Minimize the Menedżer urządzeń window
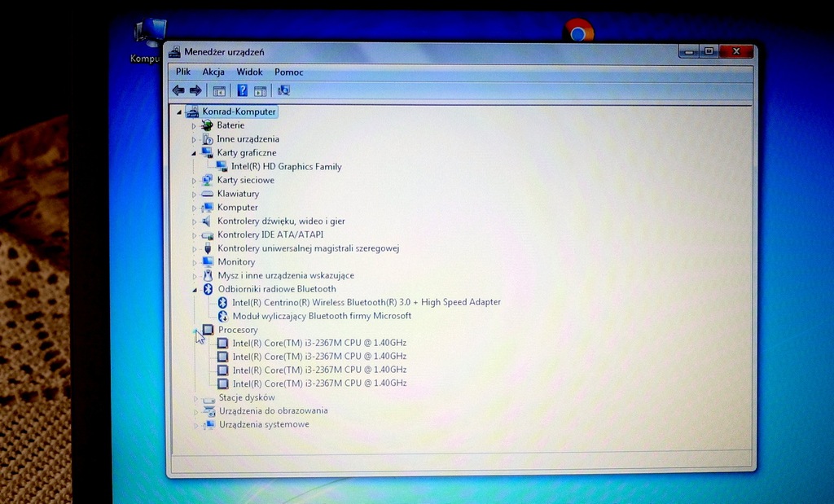Image resolution: width=834 pixels, height=504 pixels. (x=689, y=51)
